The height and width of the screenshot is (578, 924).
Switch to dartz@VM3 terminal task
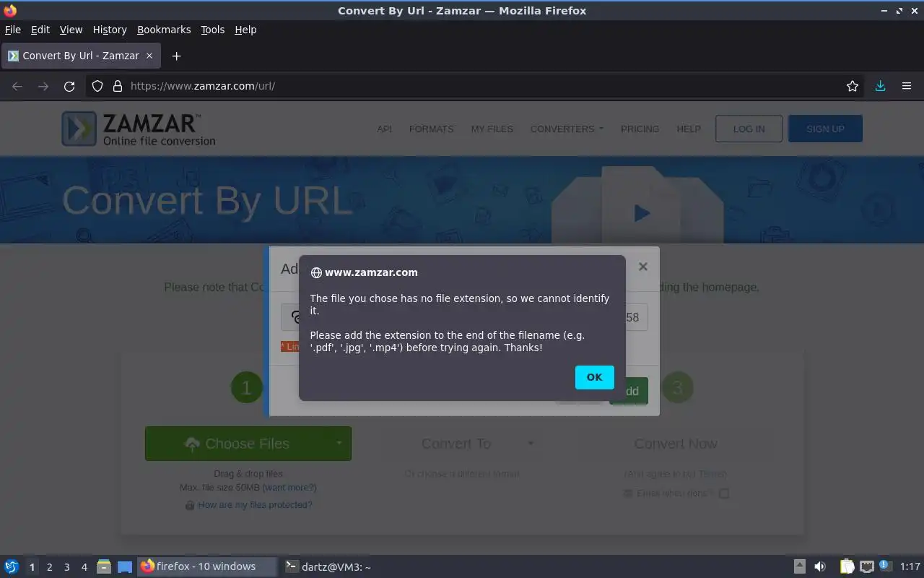328,566
